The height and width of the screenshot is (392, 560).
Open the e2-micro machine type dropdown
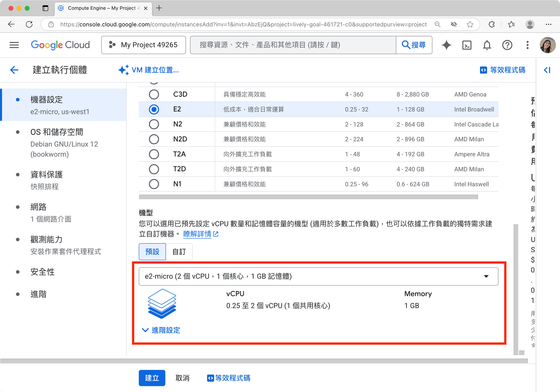(318, 276)
